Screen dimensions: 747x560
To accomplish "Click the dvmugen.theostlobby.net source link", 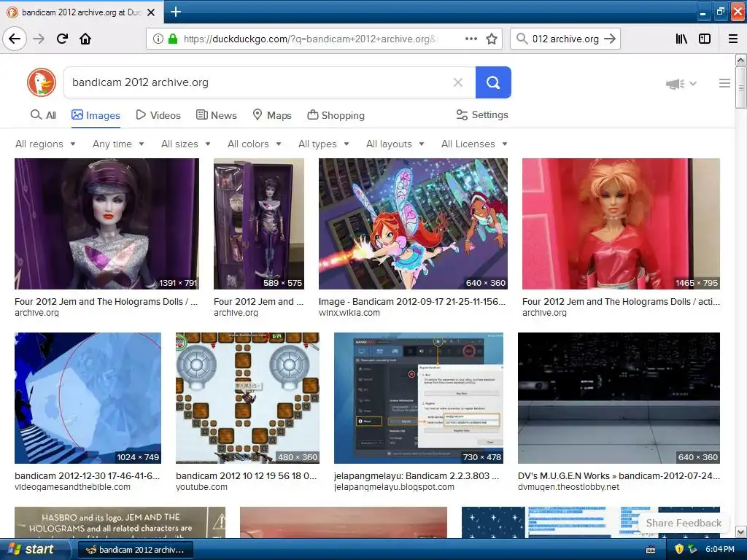I will point(568,487).
